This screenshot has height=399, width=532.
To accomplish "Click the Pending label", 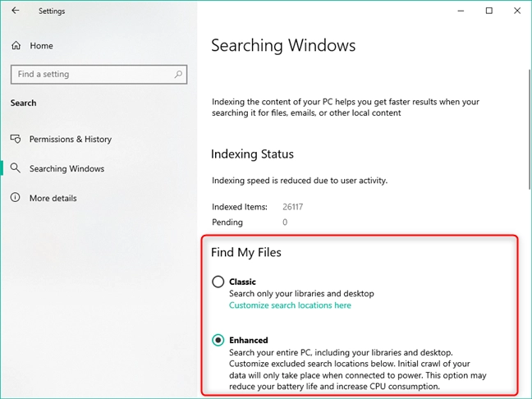I will pos(227,222).
